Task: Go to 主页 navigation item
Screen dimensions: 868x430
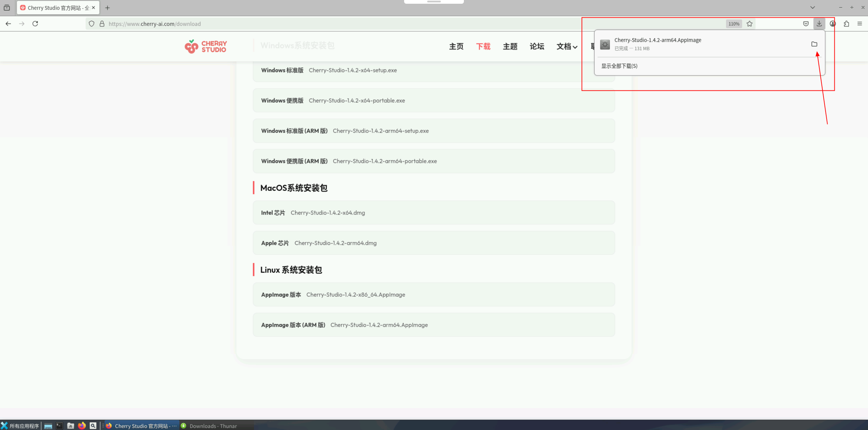Action: [x=456, y=47]
